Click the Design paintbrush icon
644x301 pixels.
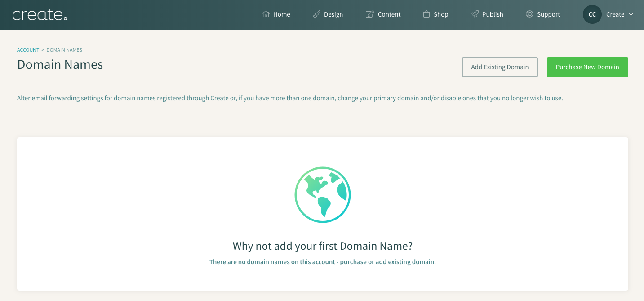pos(316,14)
